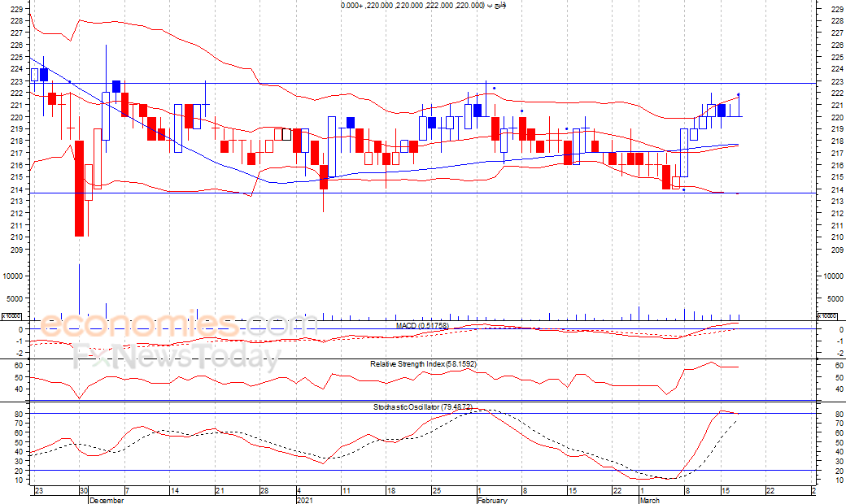Screen dimensions: 846x504
Task: Click 223 on the right price axis
Action: coord(837,81)
